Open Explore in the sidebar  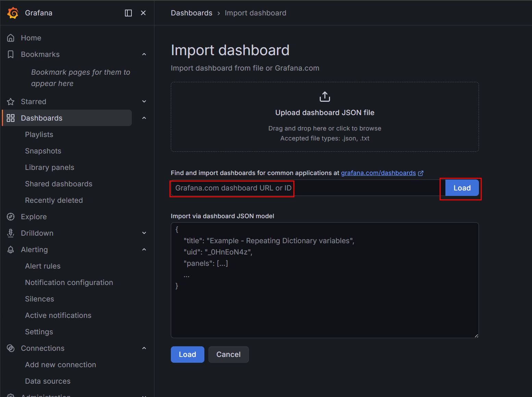click(x=34, y=217)
